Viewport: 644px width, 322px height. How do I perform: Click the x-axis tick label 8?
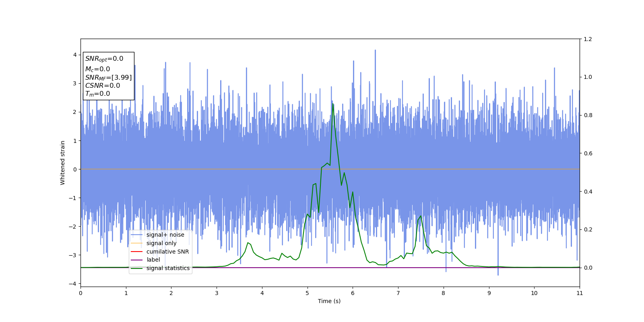point(444,293)
